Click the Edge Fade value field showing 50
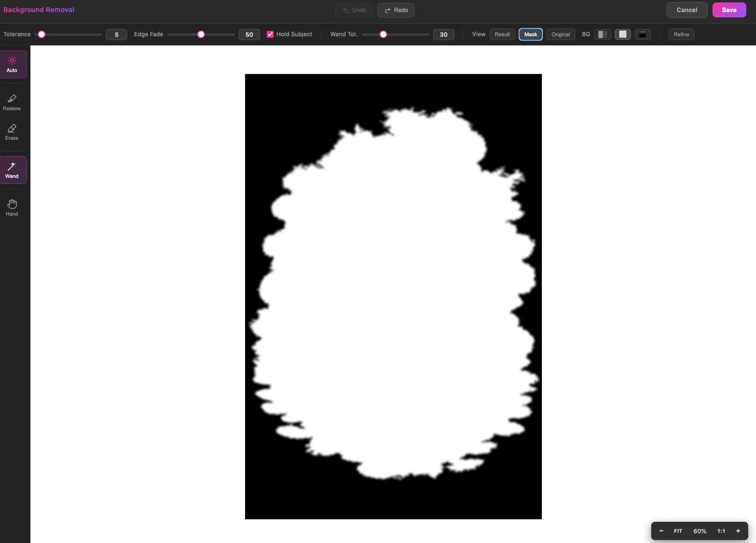Screen dimensions: 756x543 click(249, 34)
